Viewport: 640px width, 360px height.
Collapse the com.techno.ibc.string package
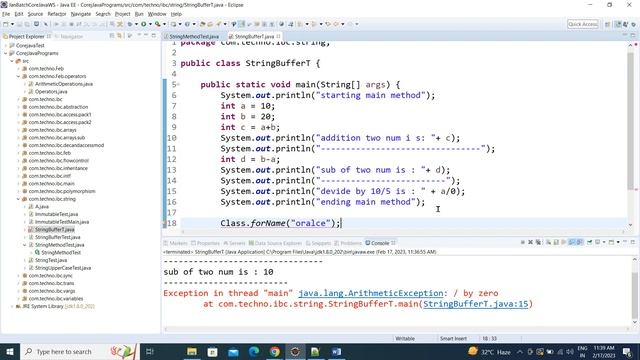(18, 199)
